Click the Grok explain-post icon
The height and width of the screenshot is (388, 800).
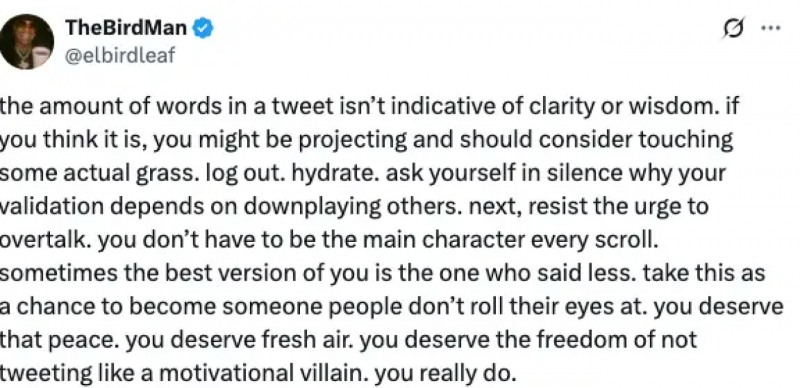[x=735, y=28]
